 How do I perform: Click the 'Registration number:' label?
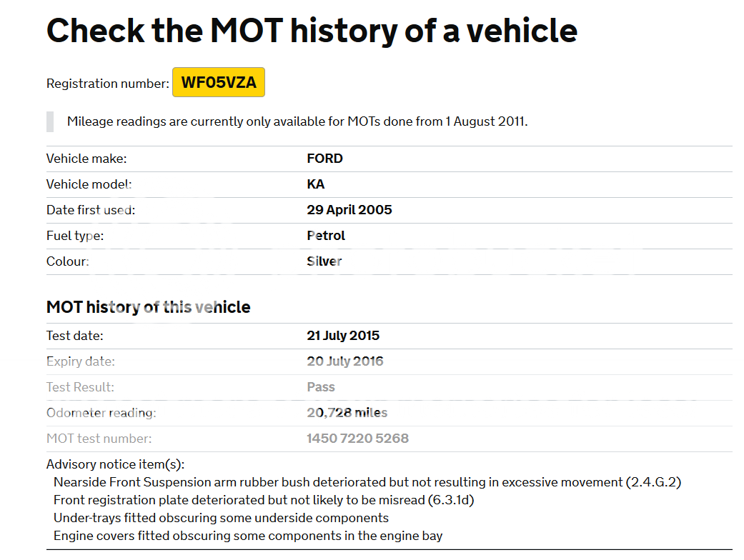[x=107, y=84]
